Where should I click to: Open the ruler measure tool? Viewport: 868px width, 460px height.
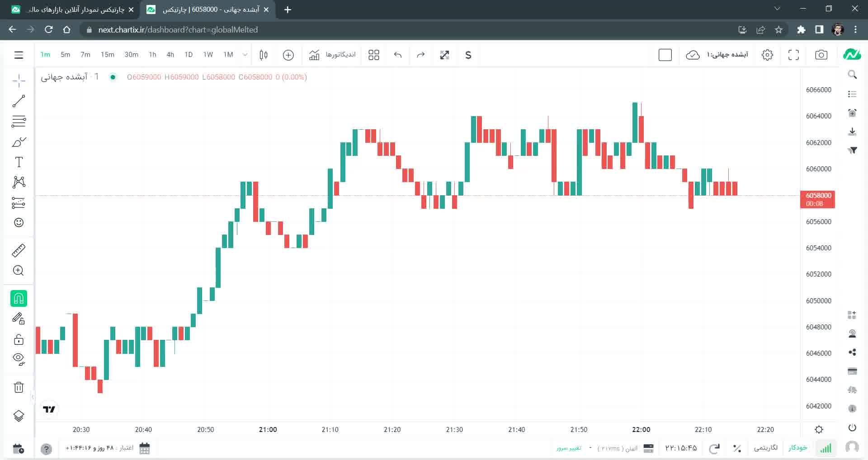click(19, 250)
